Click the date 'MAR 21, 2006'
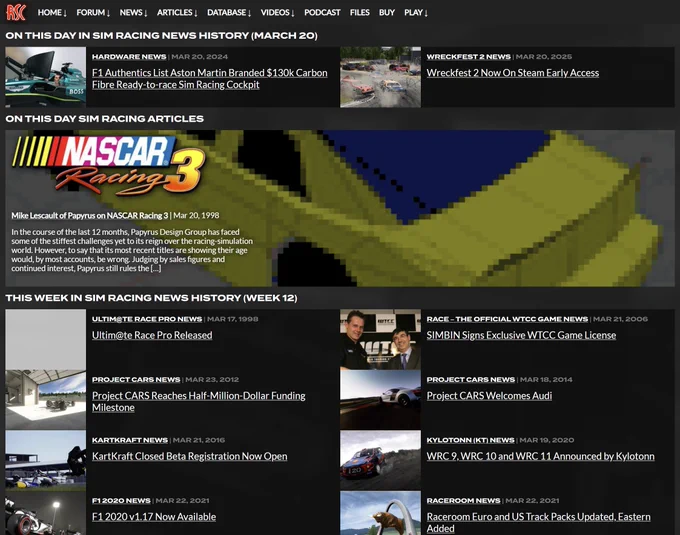680x535 pixels. coord(620,319)
